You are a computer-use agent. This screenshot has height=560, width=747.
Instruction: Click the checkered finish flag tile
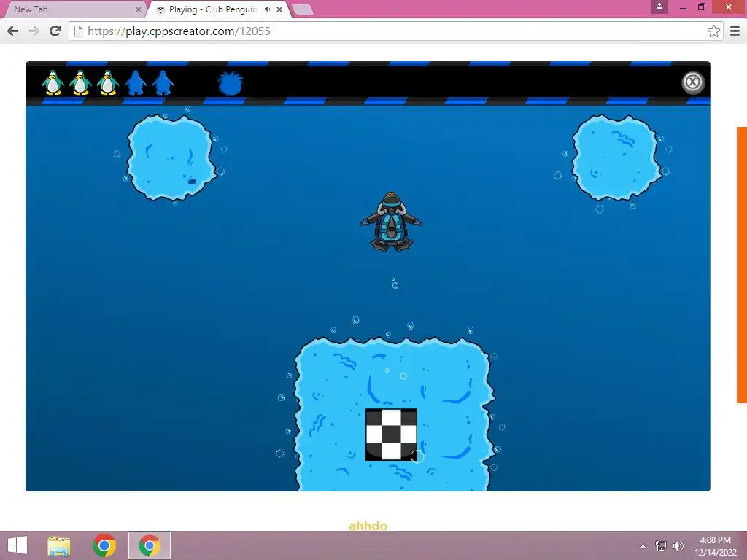coord(391,435)
